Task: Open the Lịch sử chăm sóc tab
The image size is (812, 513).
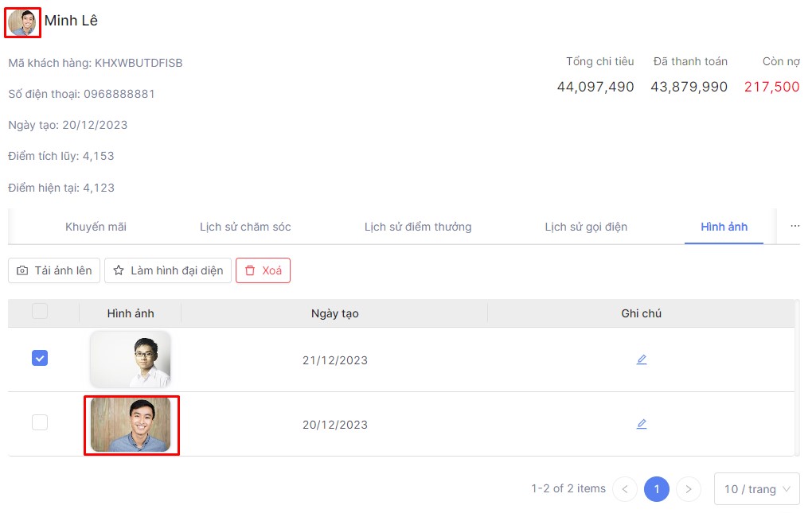Action: [x=245, y=227]
